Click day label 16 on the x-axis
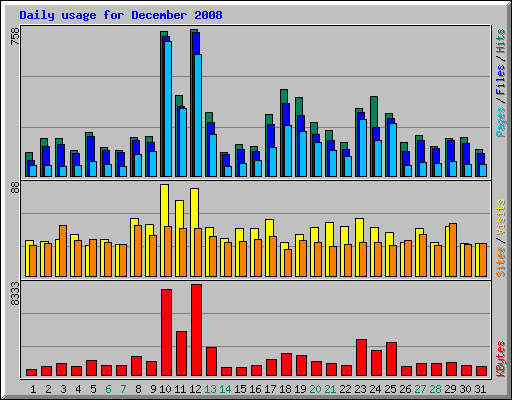Screen dimensions: 512x400 click(x=255, y=389)
